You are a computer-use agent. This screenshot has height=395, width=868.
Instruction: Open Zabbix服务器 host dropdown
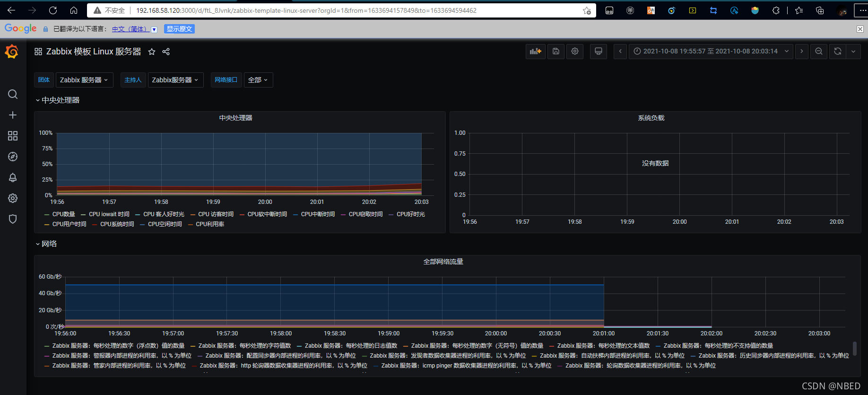point(175,80)
